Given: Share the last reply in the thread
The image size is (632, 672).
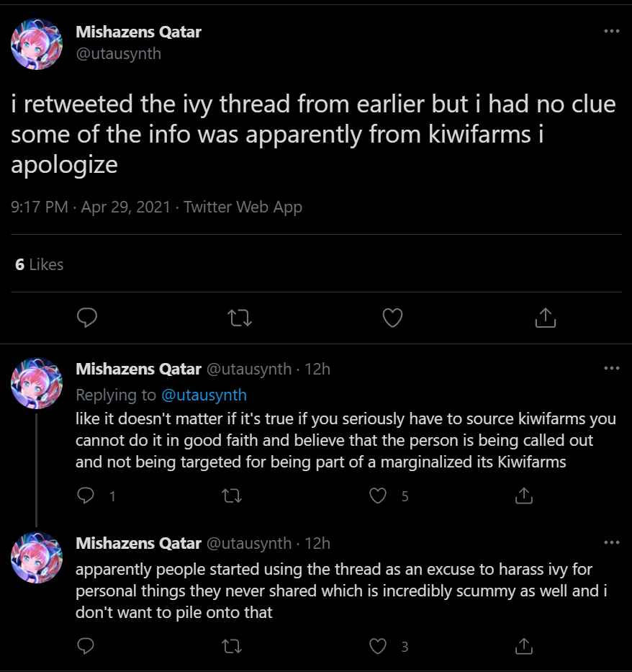Looking at the screenshot, I should coord(524,646).
